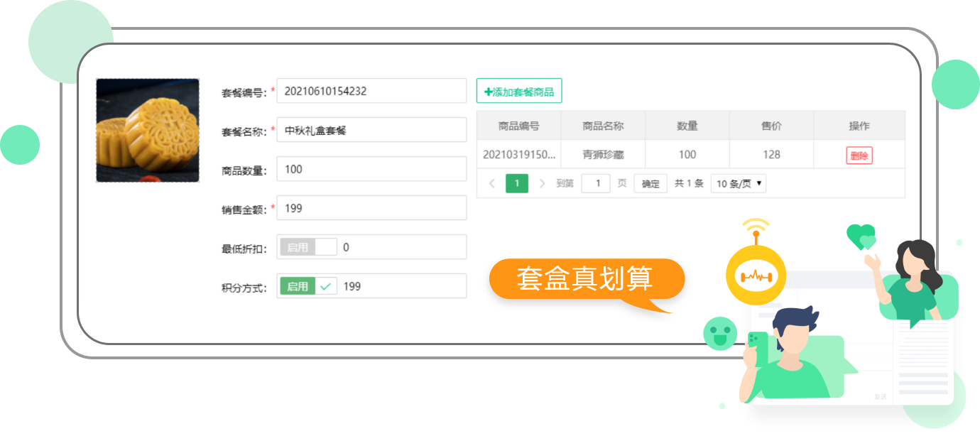980x436 pixels.
Task: Click the previous page arrow in pagination
Action: pos(492,183)
